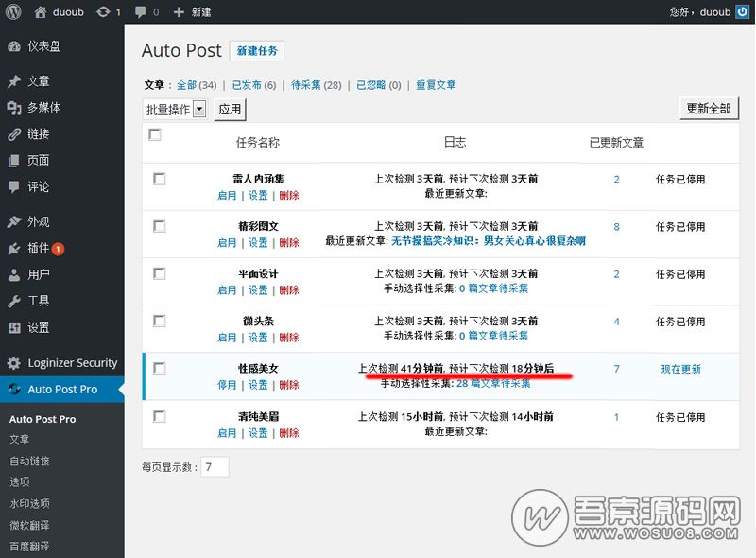Viewport: 756px width, 558px height.
Task: Click 现在更新 for 性感美女 task
Action: [x=680, y=369]
